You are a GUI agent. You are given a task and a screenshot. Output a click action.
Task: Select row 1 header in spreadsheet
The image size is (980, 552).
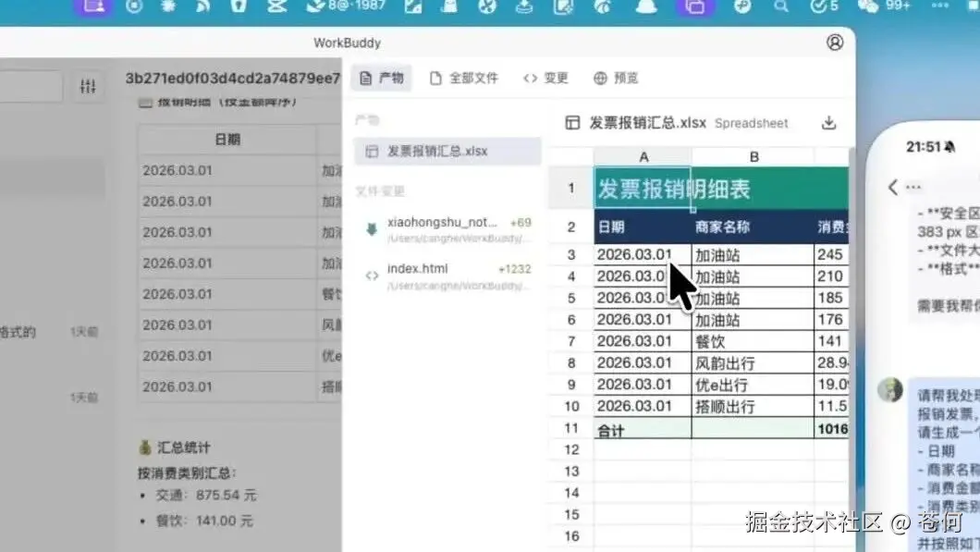point(570,189)
